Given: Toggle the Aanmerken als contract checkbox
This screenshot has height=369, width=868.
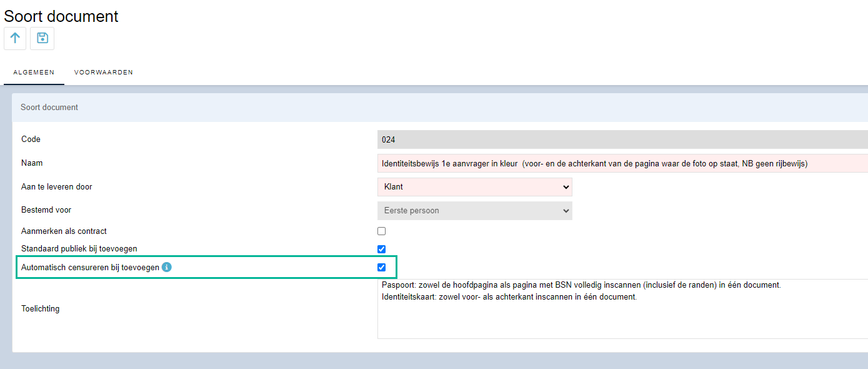Looking at the screenshot, I should 382,231.
